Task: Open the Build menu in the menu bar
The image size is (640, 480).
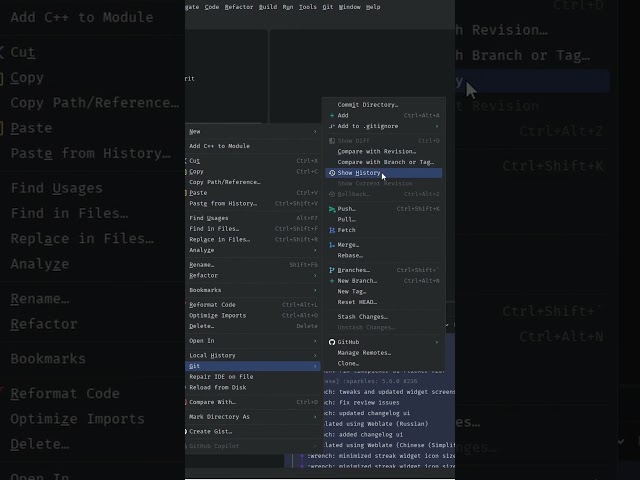Action: point(268,7)
